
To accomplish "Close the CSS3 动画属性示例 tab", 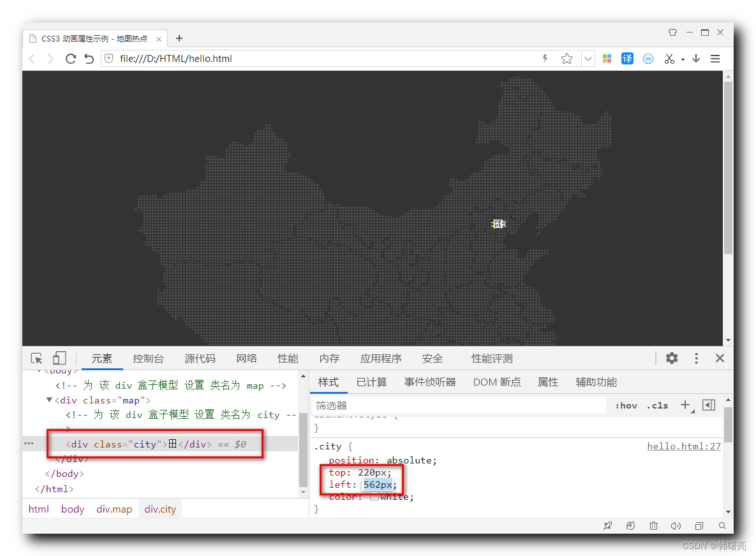I will [159, 39].
